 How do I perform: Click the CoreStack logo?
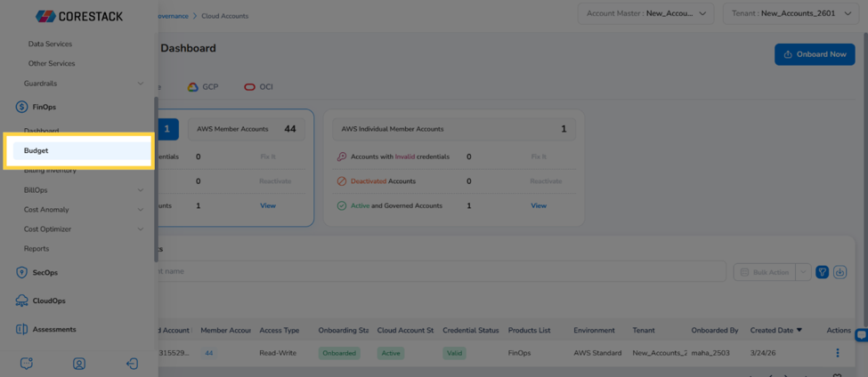click(79, 16)
